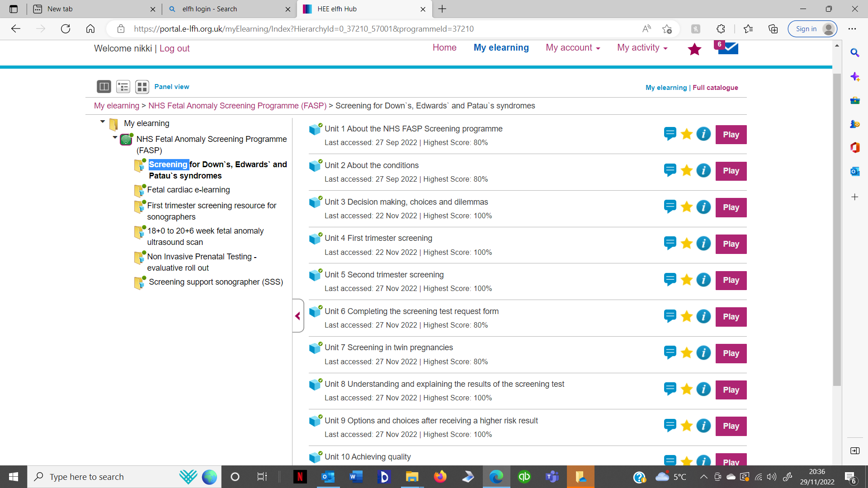Switch to grid tile view icon
The width and height of the screenshot is (868, 488).
pos(142,86)
